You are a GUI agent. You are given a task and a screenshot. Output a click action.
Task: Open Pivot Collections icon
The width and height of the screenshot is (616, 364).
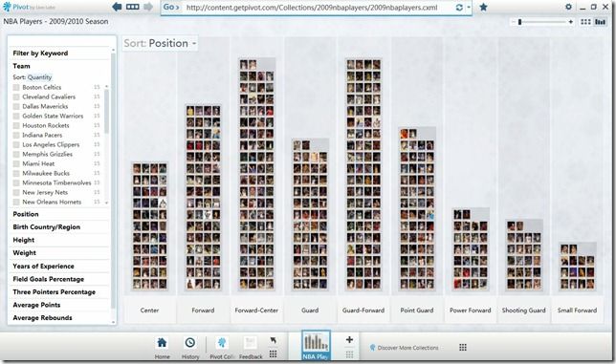click(x=222, y=343)
